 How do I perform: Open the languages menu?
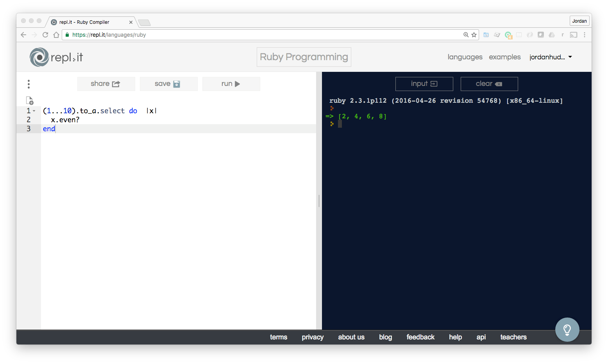point(465,57)
